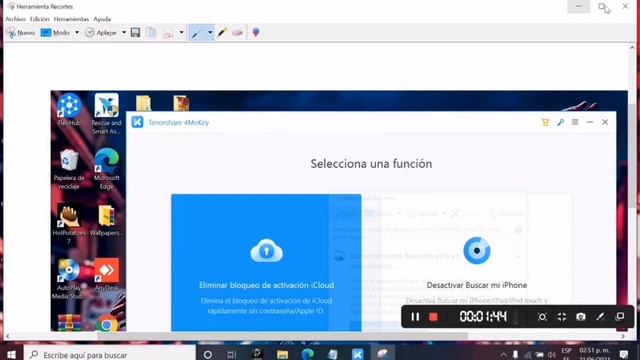Click the Snipping Tool taskbar icon

click(382, 354)
